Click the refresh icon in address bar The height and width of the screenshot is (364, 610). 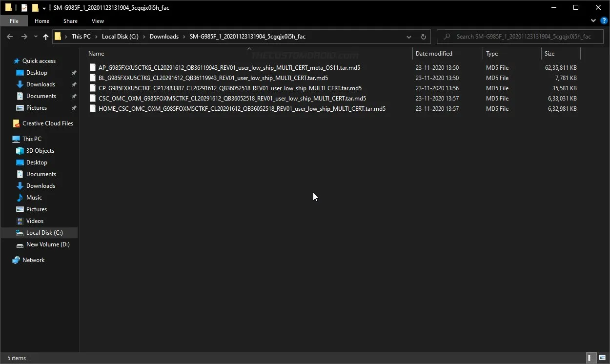click(423, 36)
